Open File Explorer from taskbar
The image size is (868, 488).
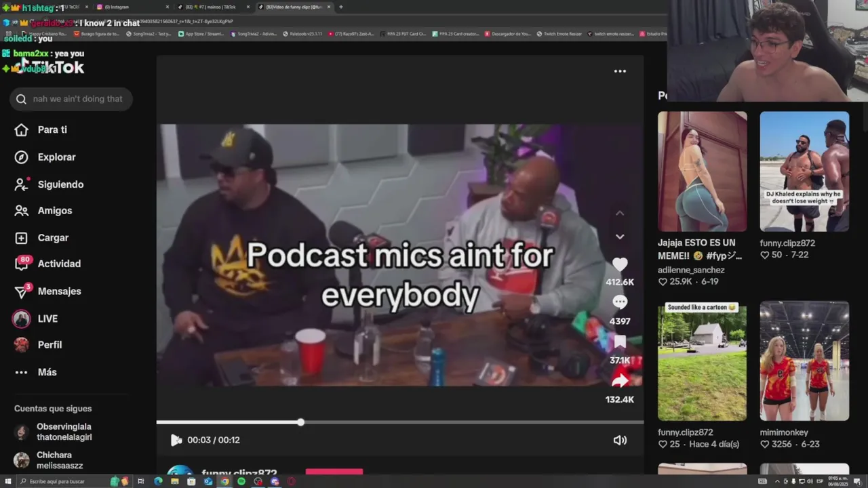click(174, 481)
